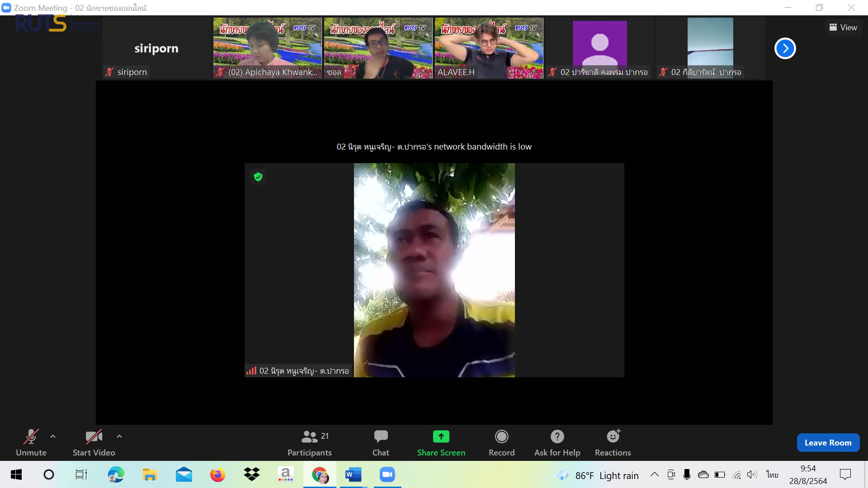Open Cortana search circle in taskbar
The height and width of the screenshot is (488, 868).
pyautogui.click(x=49, y=474)
